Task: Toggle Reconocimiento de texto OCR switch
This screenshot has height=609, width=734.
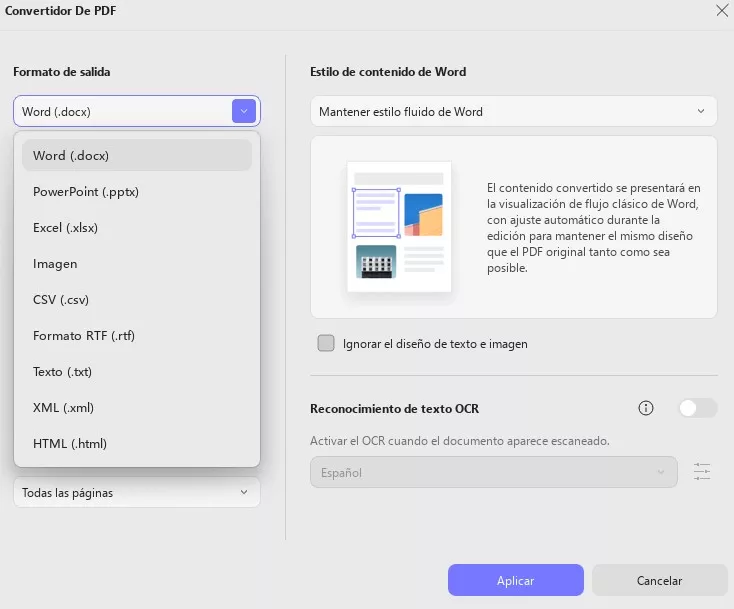Action: pyautogui.click(x=697, y=408)
